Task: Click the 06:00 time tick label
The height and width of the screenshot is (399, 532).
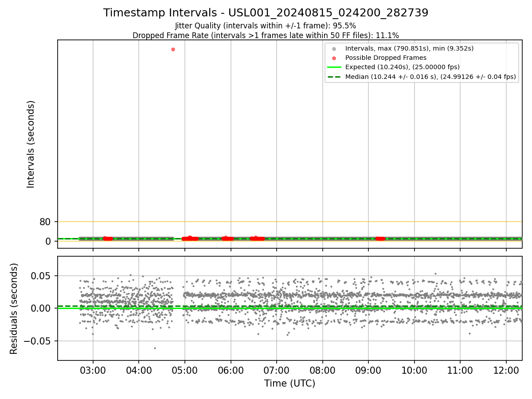Action: [x=231, y=370]
